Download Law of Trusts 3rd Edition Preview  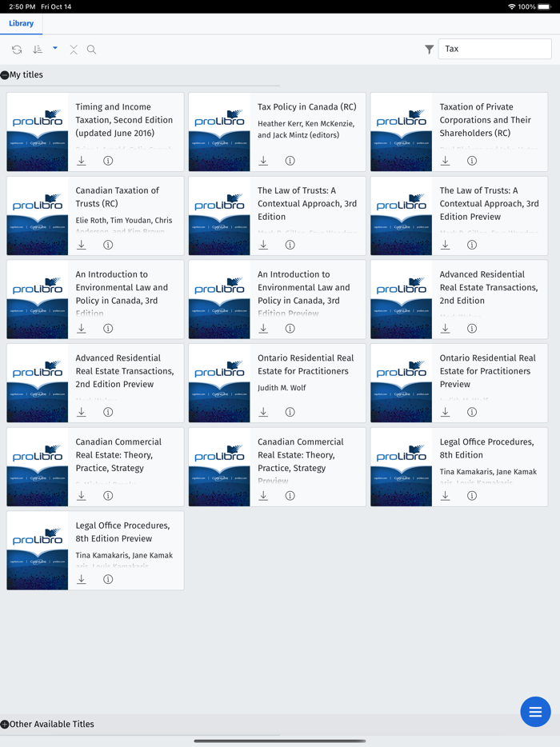tap(445, 245)
